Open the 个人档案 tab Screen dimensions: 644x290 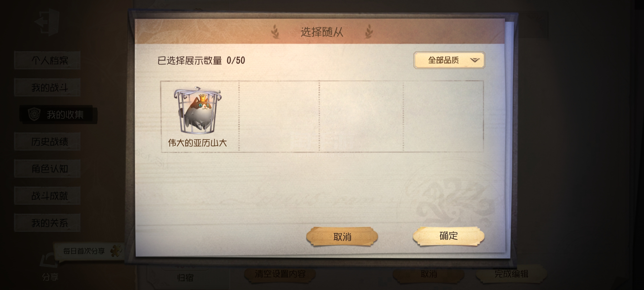(x=47, y=60)
